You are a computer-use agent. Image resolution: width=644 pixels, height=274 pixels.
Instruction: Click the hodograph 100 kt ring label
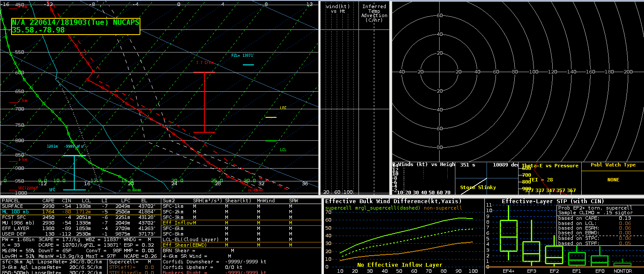point(533,72)
